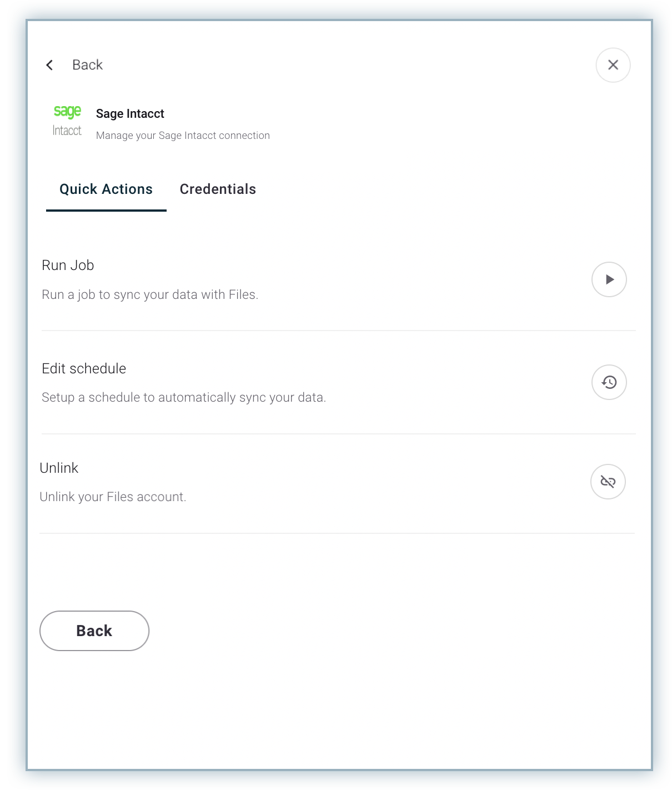Click the Unlink broken-chain icon
Viewport: 672px width, 790px height.
pyautogui.click(x=608, y=482)
